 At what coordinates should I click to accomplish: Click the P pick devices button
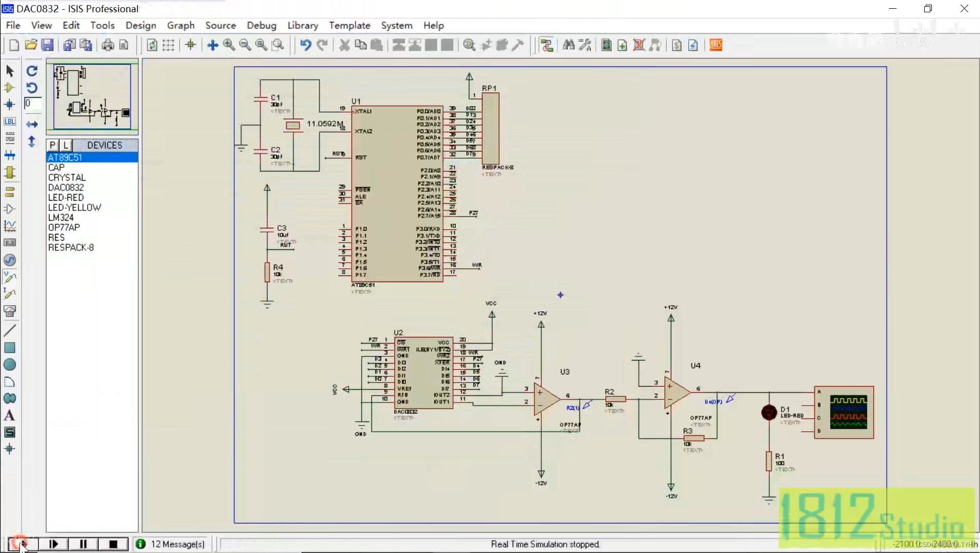(x=53, y=145)
